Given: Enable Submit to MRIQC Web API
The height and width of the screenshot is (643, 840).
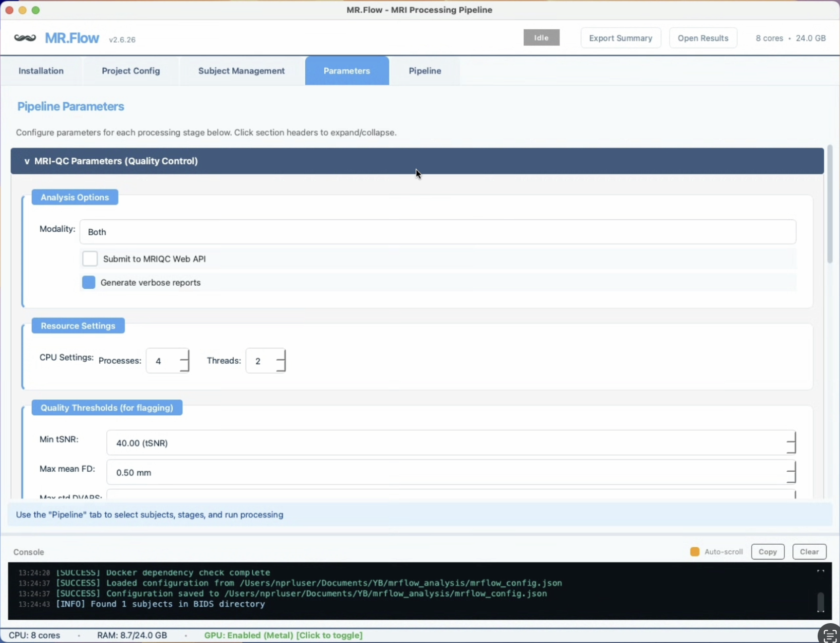Looking at the screenshot, I should coord(89,258).
